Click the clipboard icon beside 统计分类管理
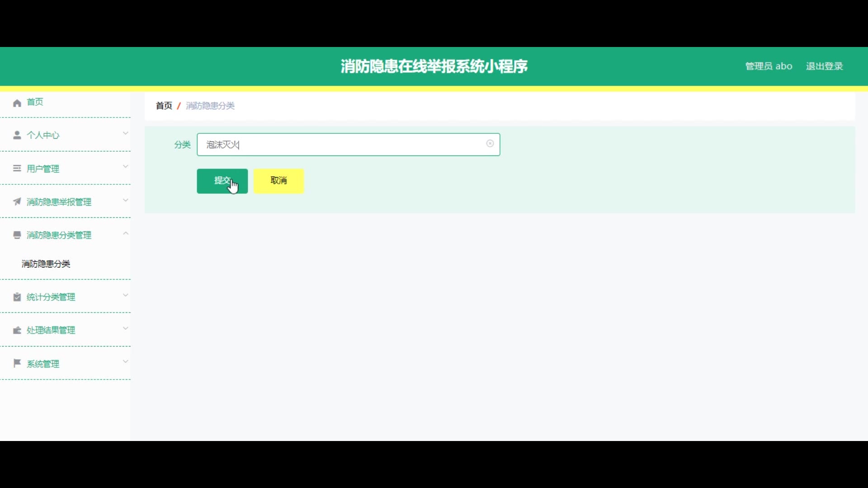Image resolution: width=868 pixels, height=488 pixels. click(17, 297)
